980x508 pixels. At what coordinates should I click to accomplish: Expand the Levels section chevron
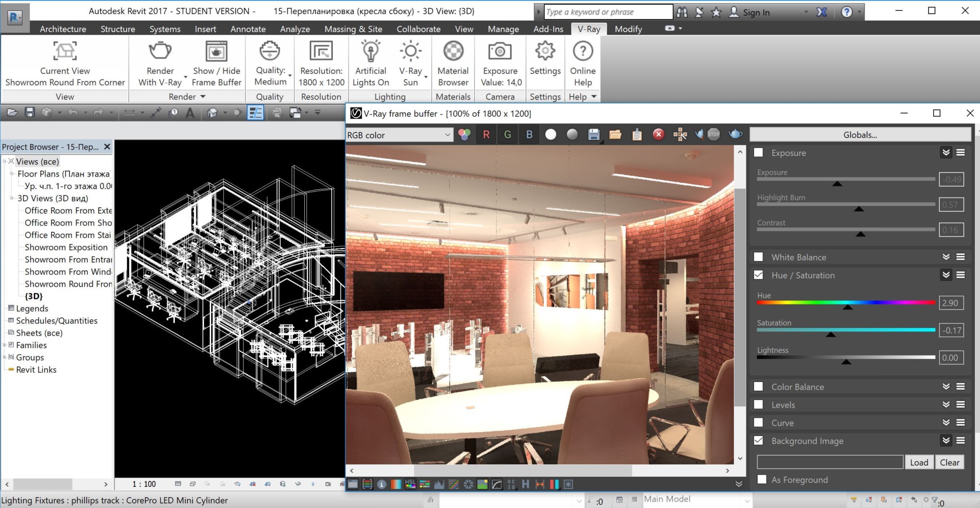pos(946,405)
